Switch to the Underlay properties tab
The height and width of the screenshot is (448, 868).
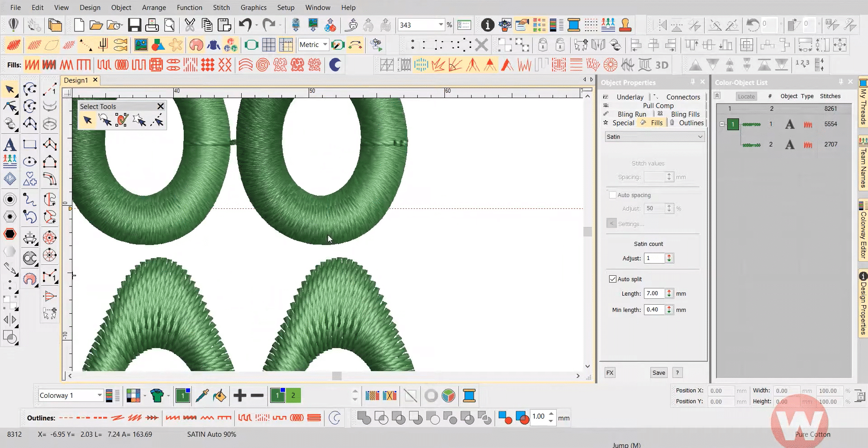(x=630, y=97)
